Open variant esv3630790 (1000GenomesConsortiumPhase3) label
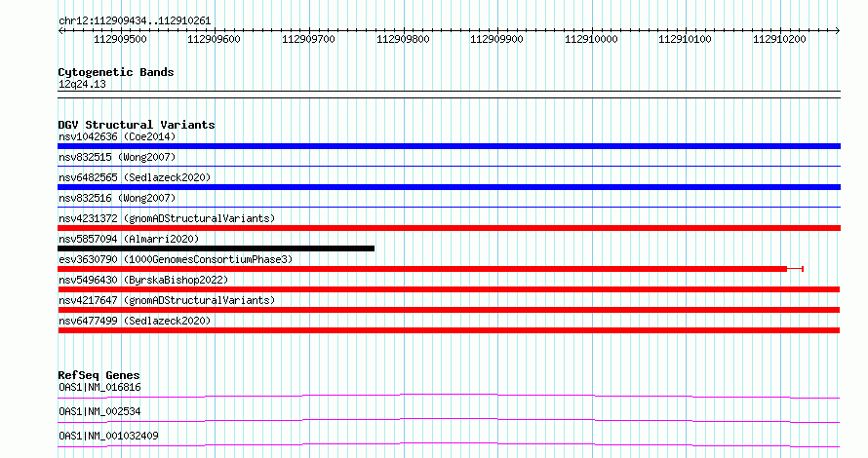This screenshot has height=458, width=868. pos(176,259)
